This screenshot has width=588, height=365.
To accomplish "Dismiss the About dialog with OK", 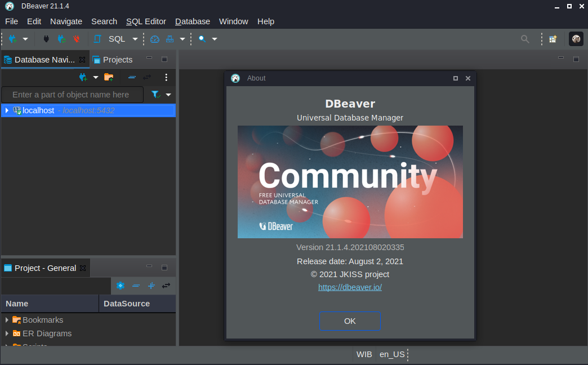I will tap(350, 321).
